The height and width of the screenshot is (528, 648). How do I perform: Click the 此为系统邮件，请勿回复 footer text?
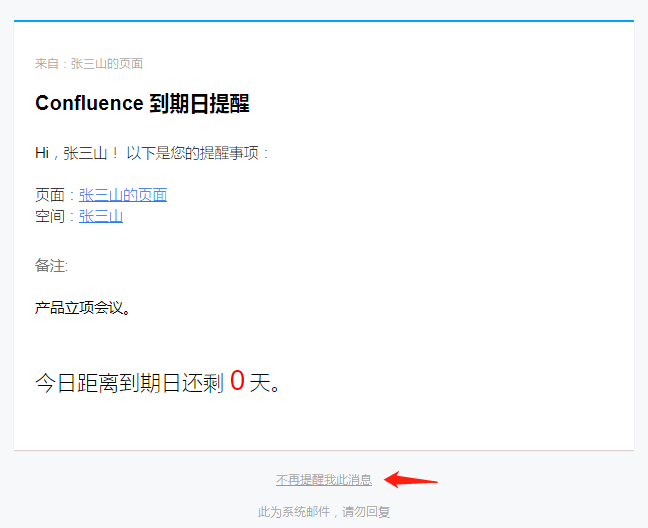coord(324,512)
